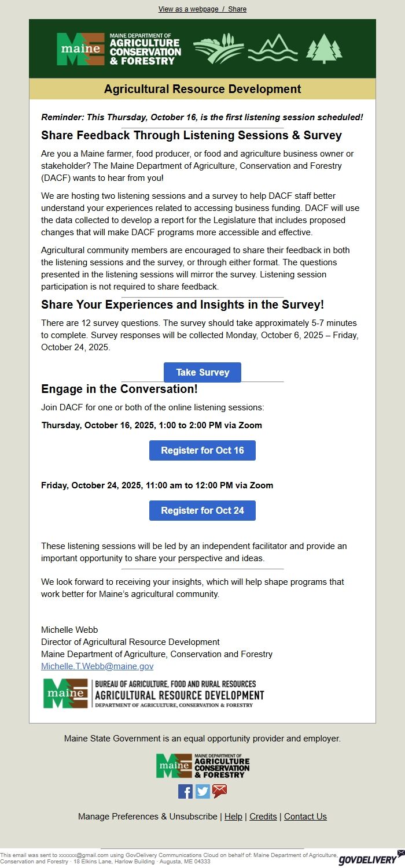405x868 pixels.
Task: Open the Credits link in footer
Action: (x=263, y=817)
